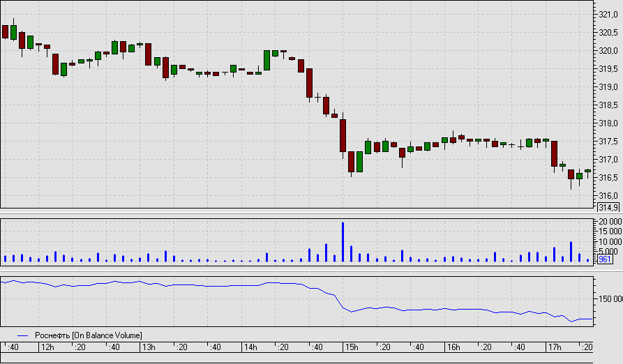Click the On Balance Volume indicator line

click(297, 285)
